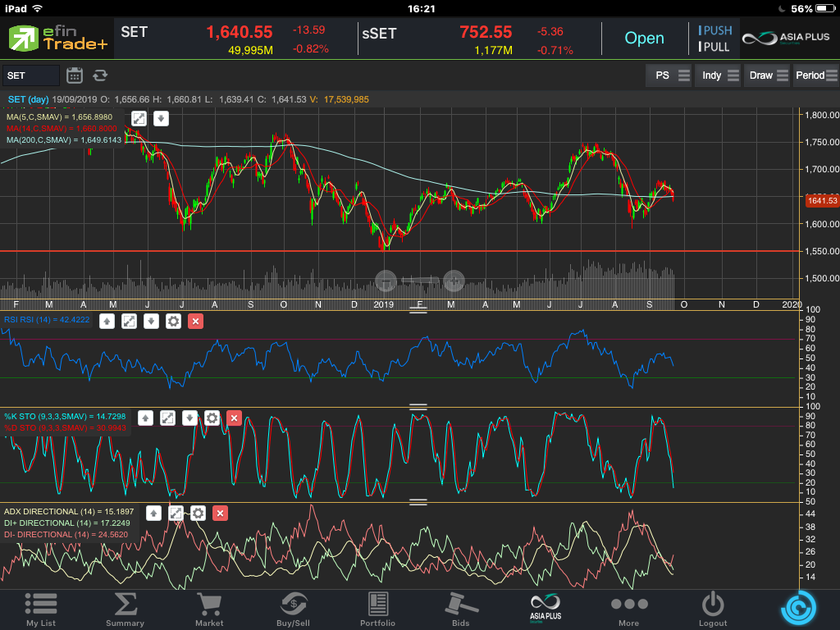Viewport: 840px width, 630px height.
Task: Open the calendar date picker icon
Action: 75,75
